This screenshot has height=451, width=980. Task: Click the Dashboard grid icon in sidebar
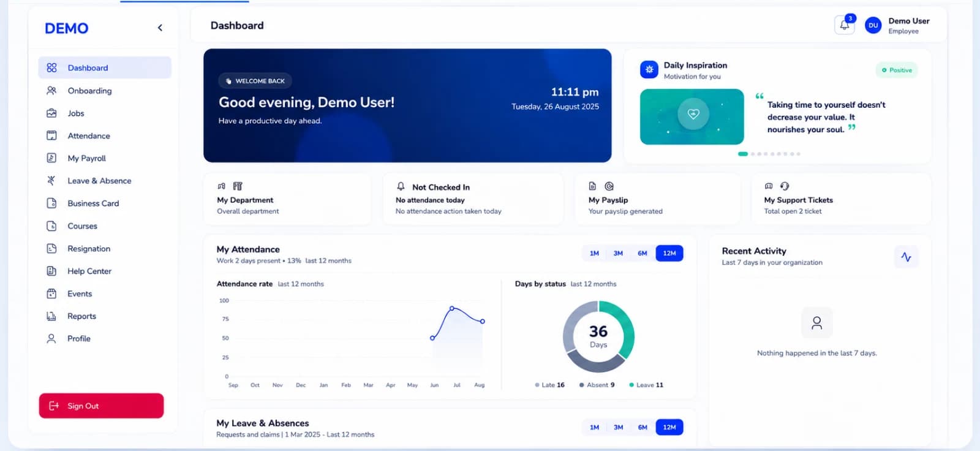51,67
